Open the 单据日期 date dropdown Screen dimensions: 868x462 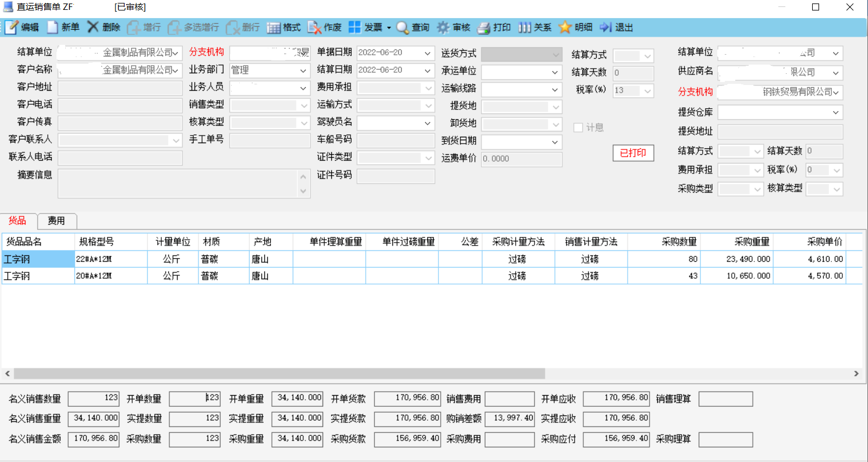pos(428,53)
